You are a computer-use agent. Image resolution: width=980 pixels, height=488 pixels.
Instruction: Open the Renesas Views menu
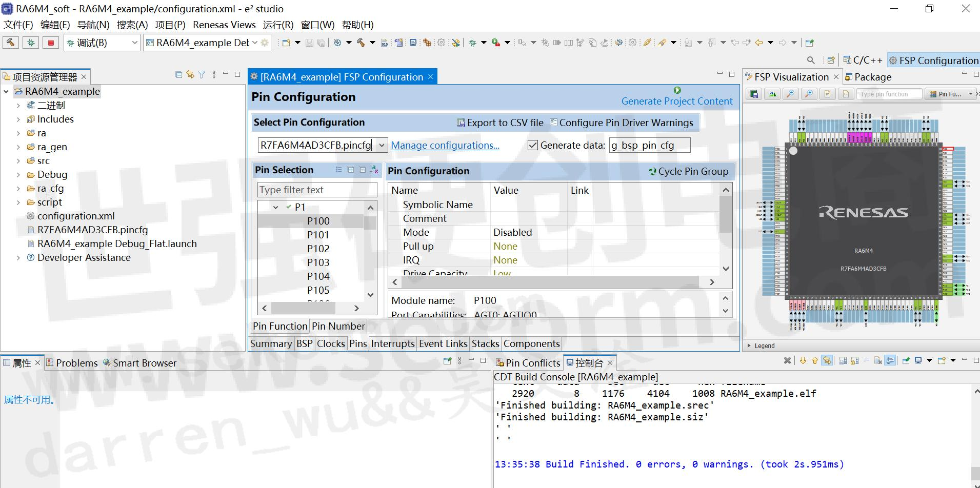tap(224, 25)
